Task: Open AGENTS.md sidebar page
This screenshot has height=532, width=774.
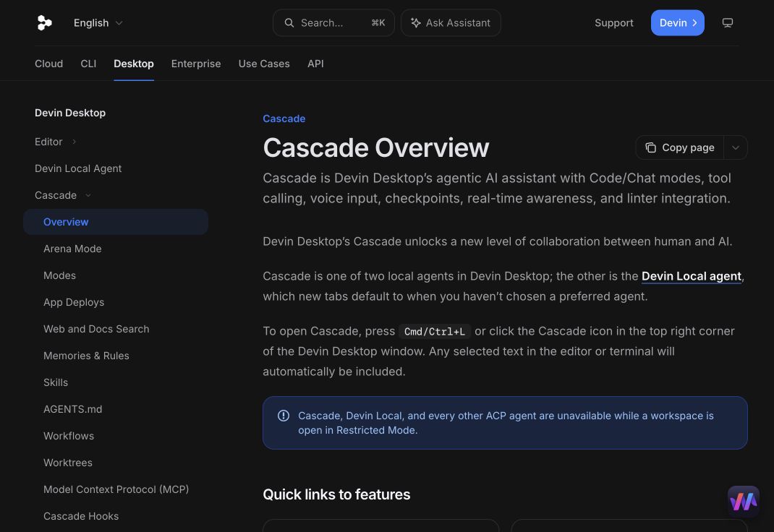Action: (x=72, y=409)
